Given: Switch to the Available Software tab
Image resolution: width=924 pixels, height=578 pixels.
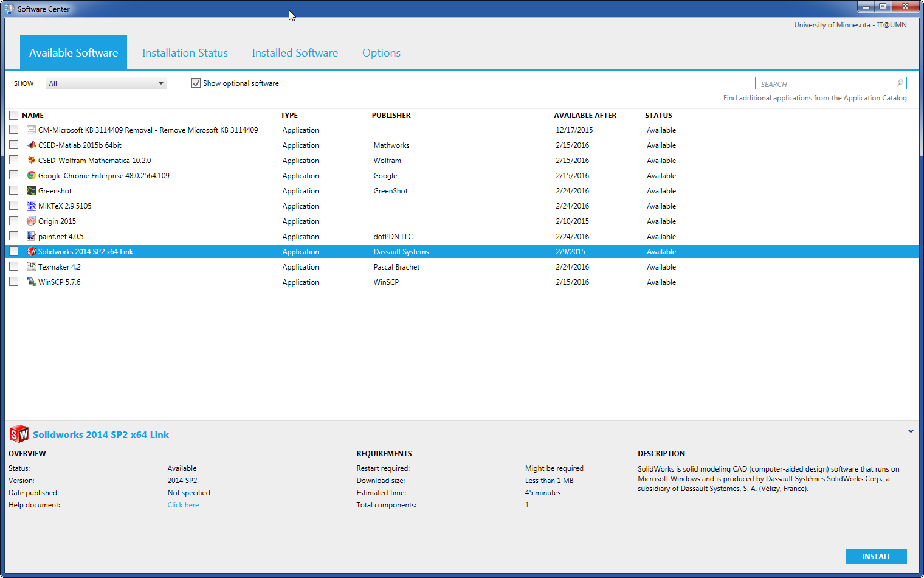Looking at the screenshot, I should tap(74, 52).
